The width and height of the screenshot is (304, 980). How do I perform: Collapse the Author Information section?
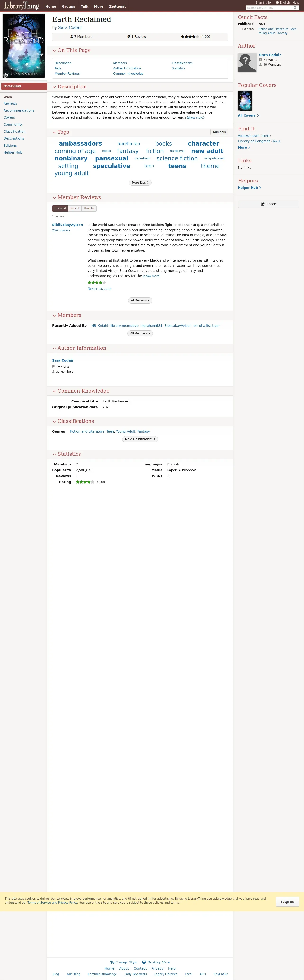point(54,349)
